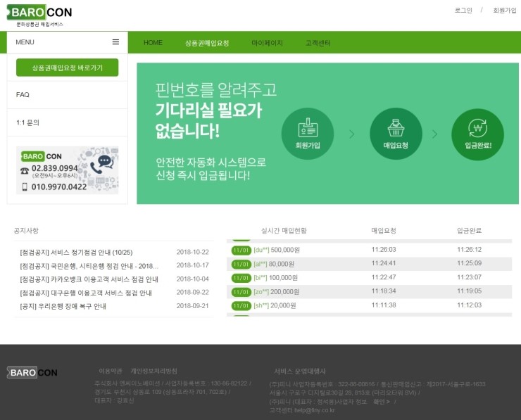Click the 11/01 badge for bi** row

click(x=241, y=278)
